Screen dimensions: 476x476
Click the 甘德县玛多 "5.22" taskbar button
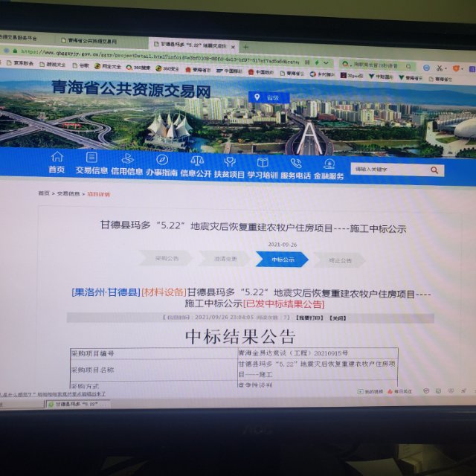pyautogui.click(x=77, y=404)
